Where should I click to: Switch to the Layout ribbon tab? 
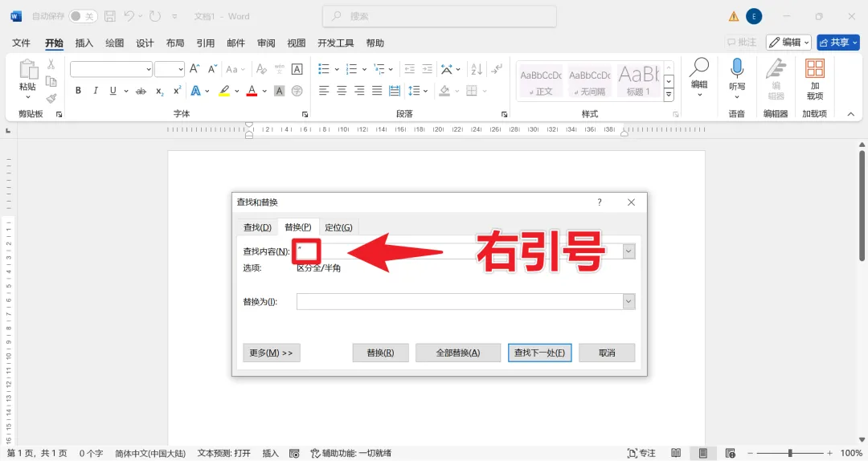175,43
